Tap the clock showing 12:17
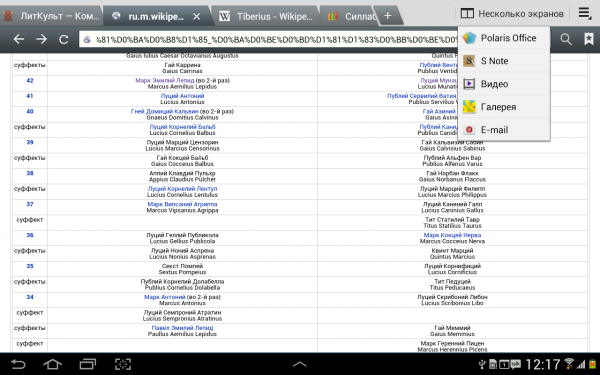600x375 pixels. 543,364
